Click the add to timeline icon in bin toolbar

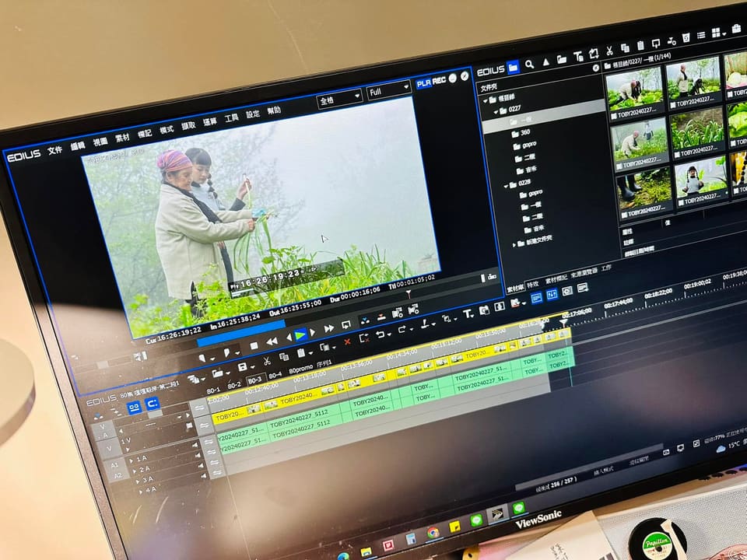click(x=672, y=40)
